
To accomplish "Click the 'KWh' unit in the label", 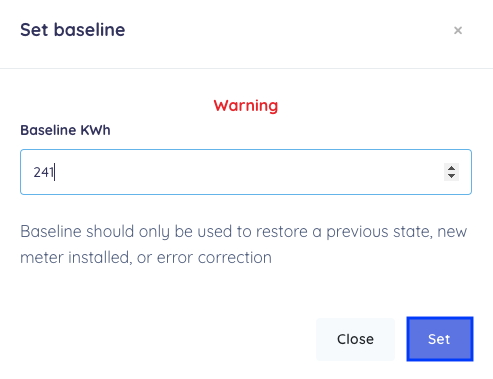I will pos(95,130).
